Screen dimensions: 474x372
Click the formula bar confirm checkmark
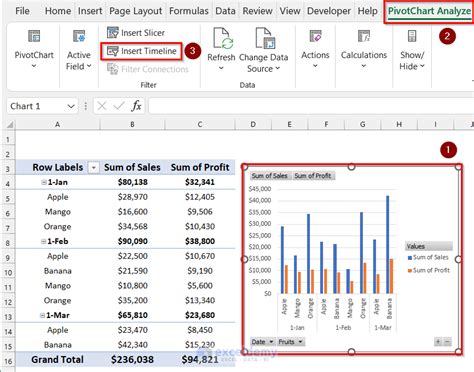119,106
